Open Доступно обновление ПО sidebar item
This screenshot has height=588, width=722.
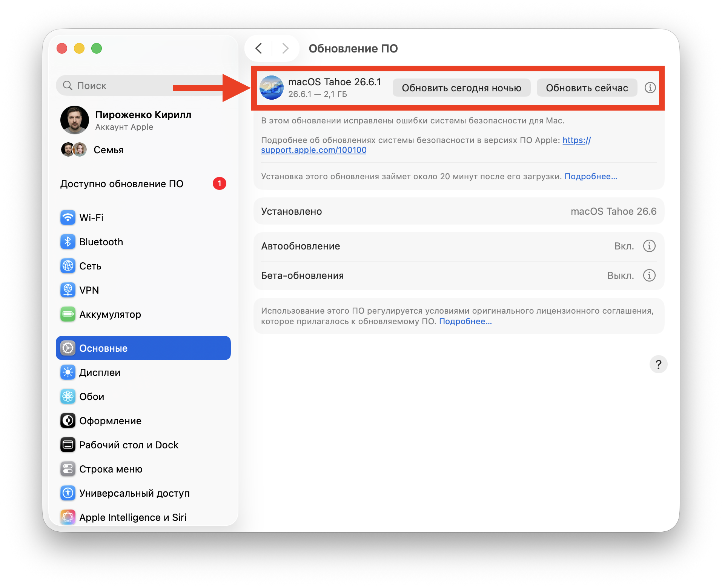tap(143, 184)
